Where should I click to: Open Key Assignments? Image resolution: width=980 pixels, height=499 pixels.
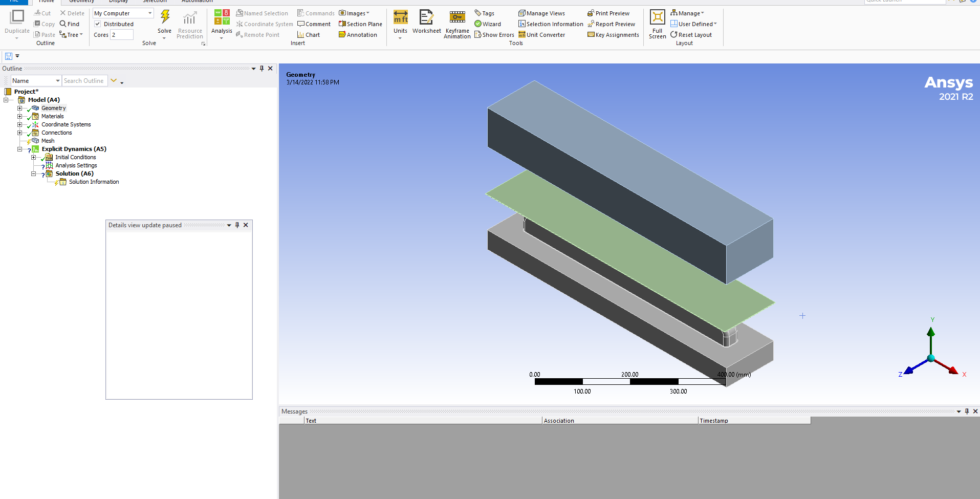click(x=613, y=35)
